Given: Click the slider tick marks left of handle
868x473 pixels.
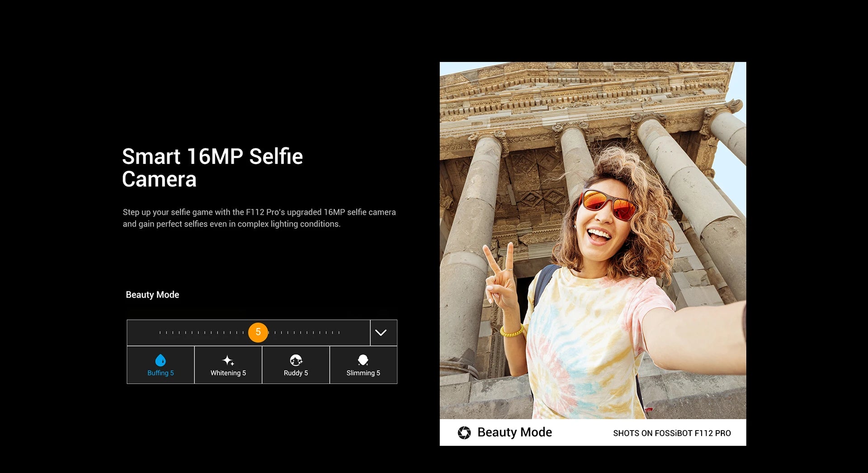Looking at the screenshot, I should pyautogui.click(x=201, y=333).
